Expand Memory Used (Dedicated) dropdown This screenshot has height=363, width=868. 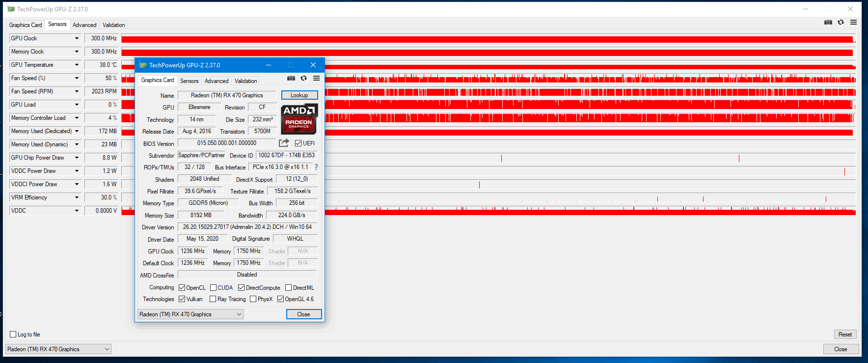[x=77, y=131]
